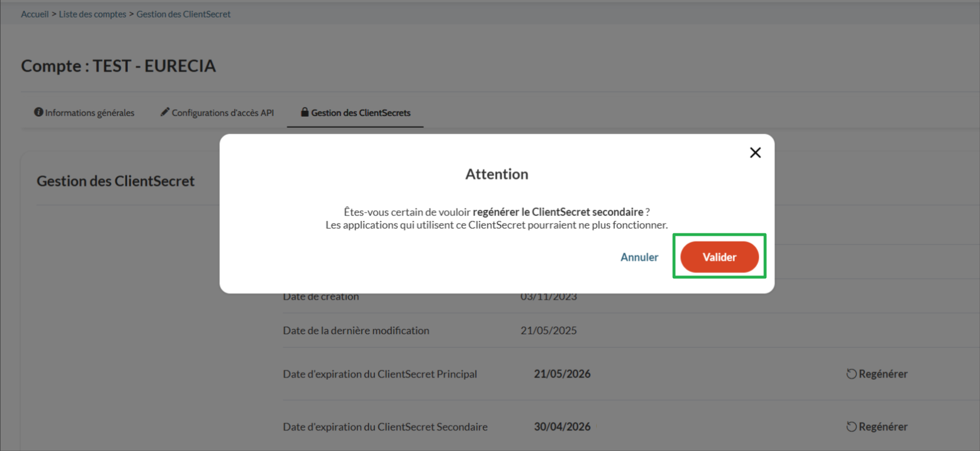Screen dimensions: 980x451
Task: Click the regenerate arrow icon for ClientSecret Secondaire
Action: (852, 427)
